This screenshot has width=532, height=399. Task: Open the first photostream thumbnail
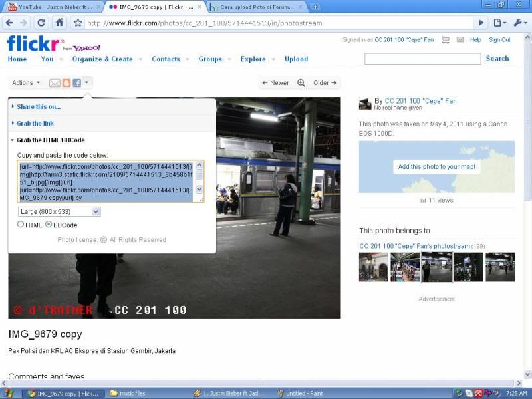(373, 267)
